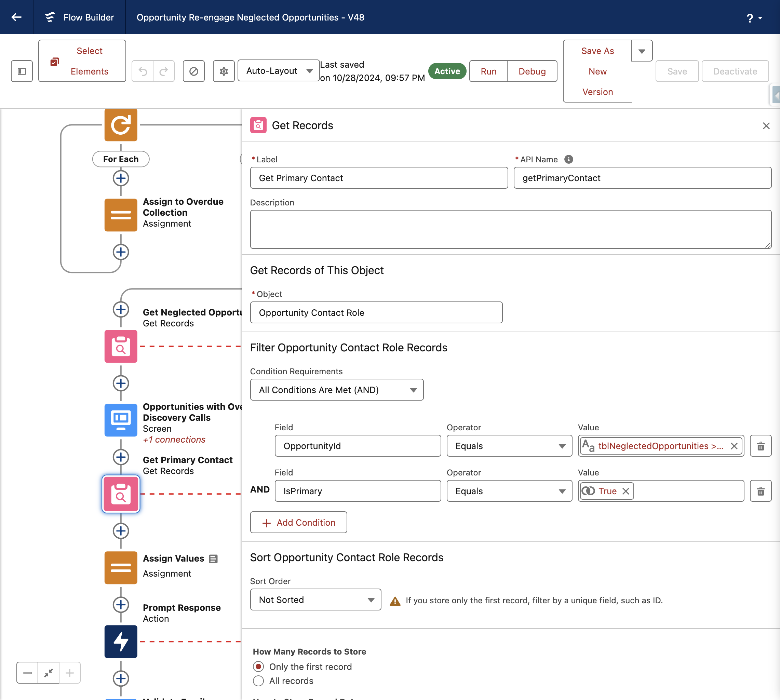Click the IsPrimary field input
This screenshot has width=780, height=700.
pyautogui.click(x=358, y=491)
